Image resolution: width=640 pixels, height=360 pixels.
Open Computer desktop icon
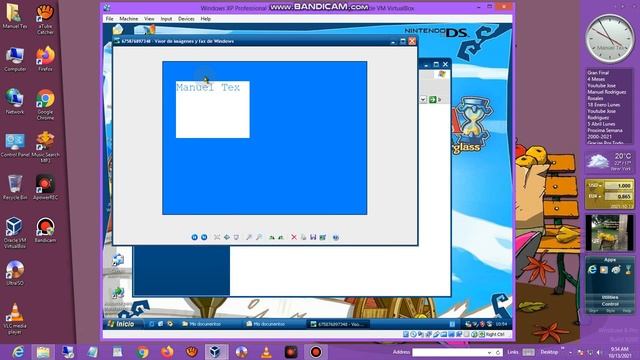[x=15, y=59]
